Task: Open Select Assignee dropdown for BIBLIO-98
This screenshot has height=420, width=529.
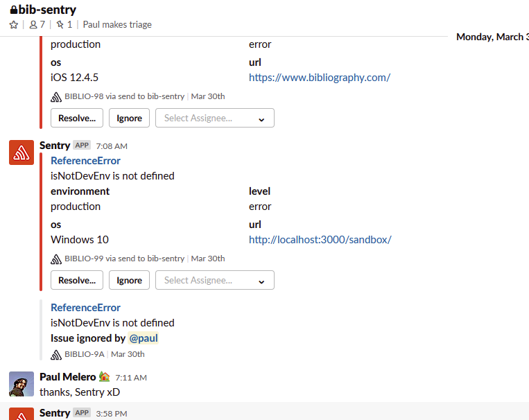Action: point(215,118)
